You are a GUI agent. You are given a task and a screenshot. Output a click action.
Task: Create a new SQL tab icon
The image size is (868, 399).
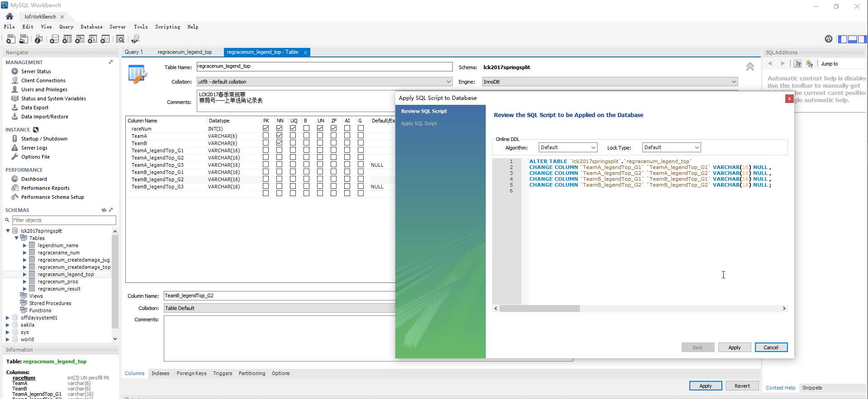click(x=11, y=39)
